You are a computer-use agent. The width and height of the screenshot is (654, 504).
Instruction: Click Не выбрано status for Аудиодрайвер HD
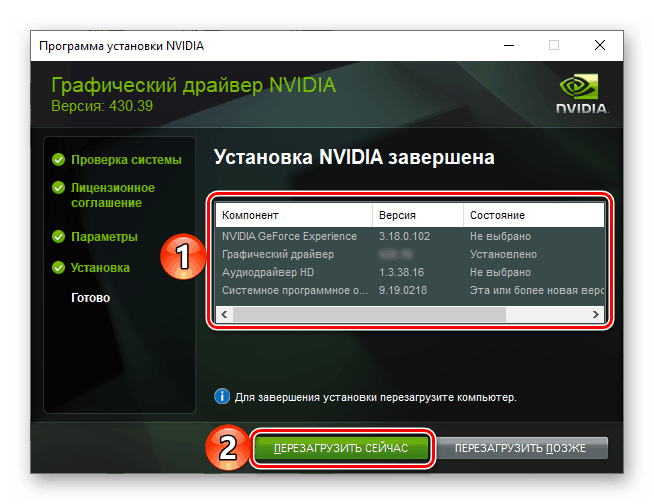tap(500, 272)
